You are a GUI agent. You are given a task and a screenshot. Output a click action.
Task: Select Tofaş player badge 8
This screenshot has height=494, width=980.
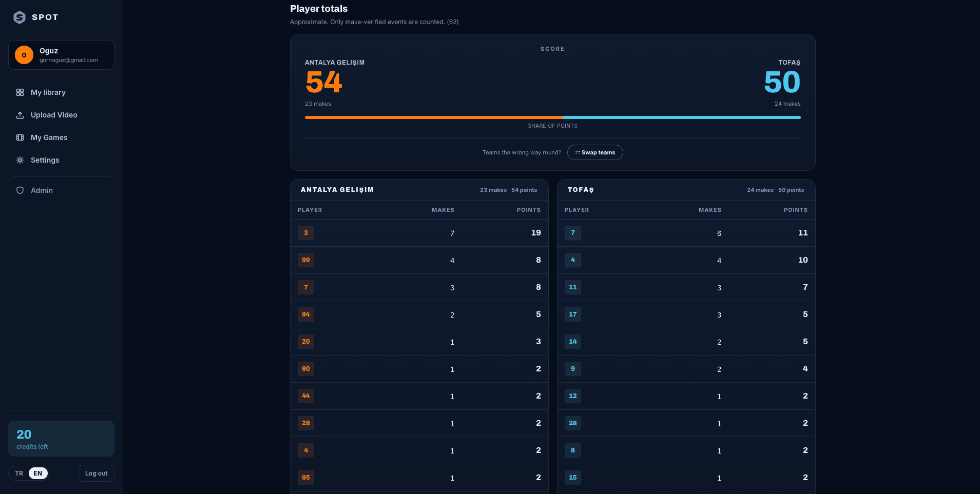pyautogui.click(x=573, y=450)
